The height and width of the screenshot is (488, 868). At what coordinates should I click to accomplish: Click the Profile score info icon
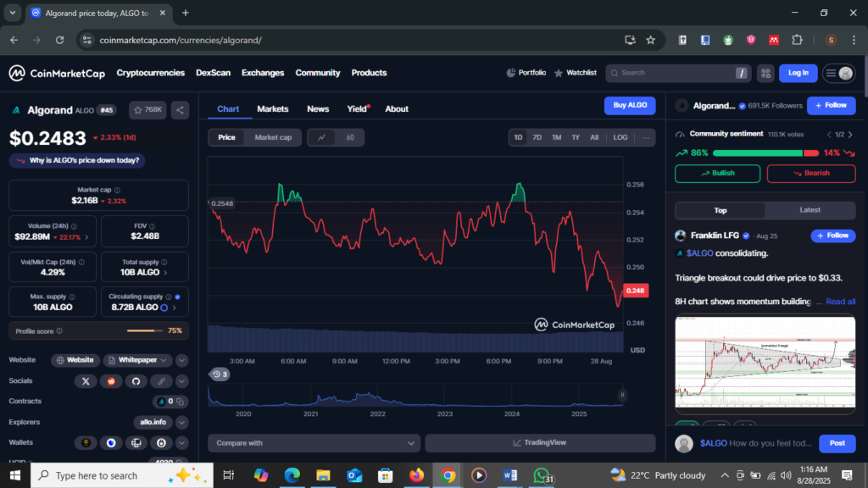59,331
